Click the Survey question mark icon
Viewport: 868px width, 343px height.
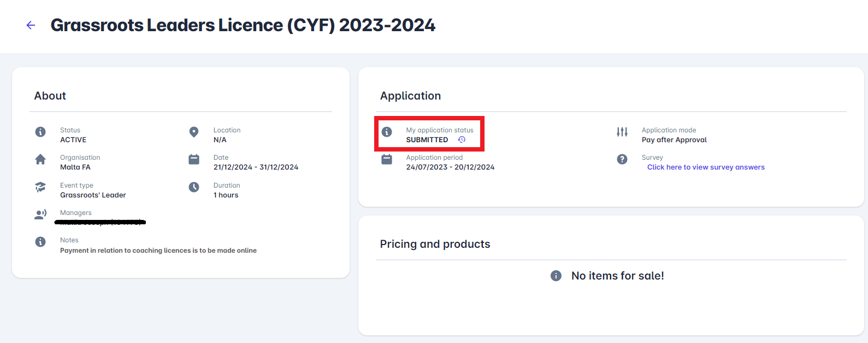[622, 159]
